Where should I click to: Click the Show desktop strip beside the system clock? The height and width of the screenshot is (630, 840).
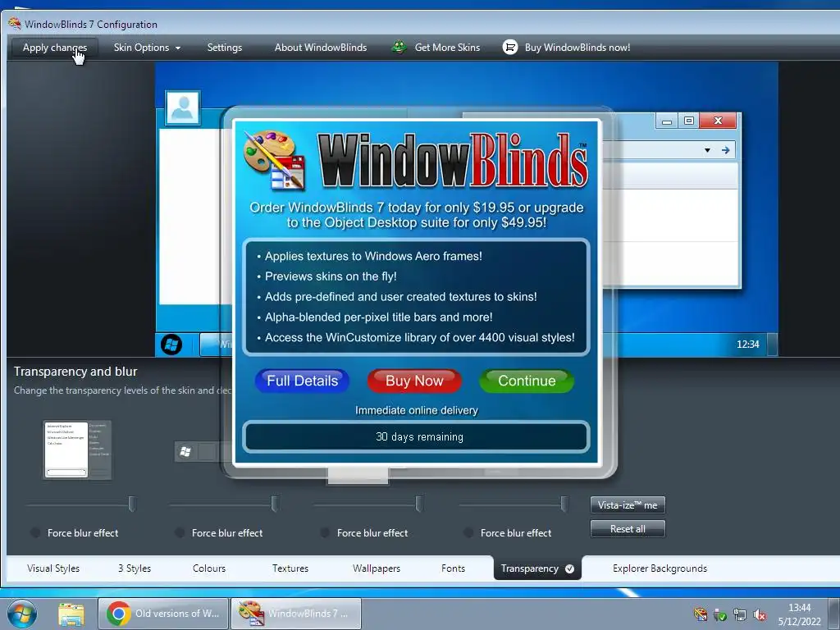click(834, 614)
